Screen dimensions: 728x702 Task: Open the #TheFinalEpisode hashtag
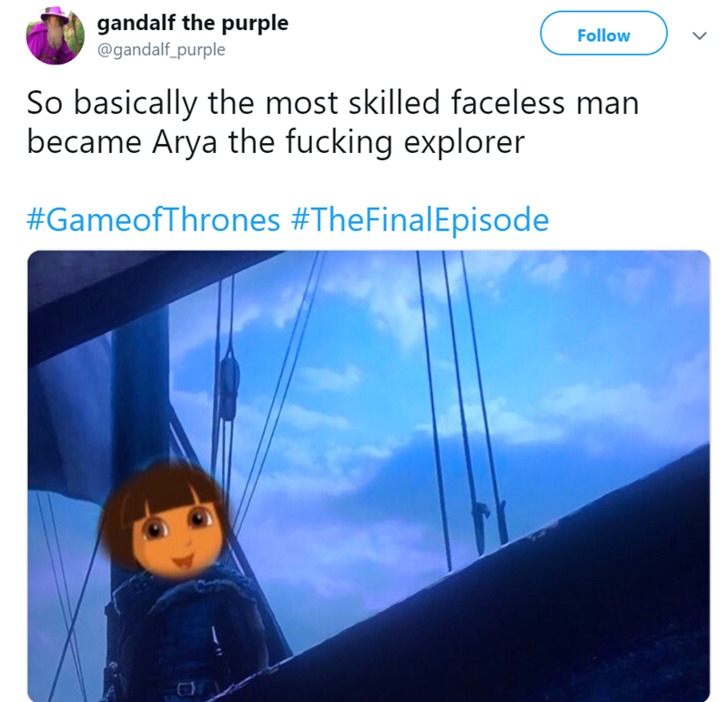(x=420, y=219)
